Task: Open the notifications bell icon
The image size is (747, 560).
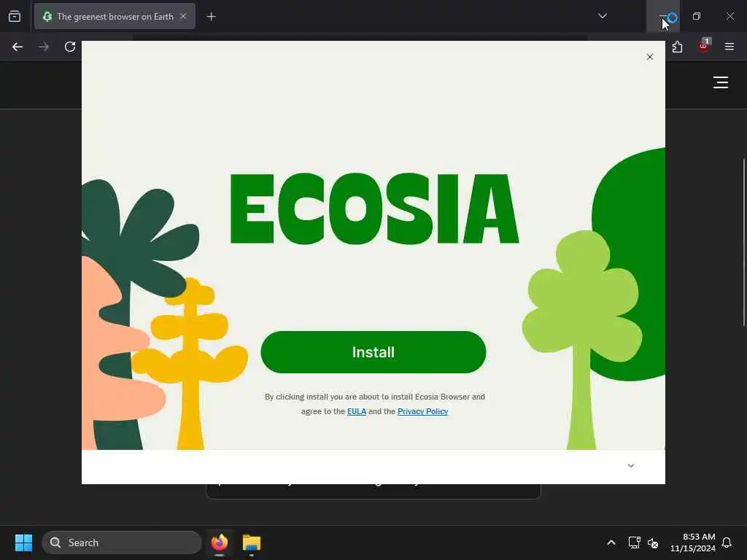Action: click(x=727, y=542)
